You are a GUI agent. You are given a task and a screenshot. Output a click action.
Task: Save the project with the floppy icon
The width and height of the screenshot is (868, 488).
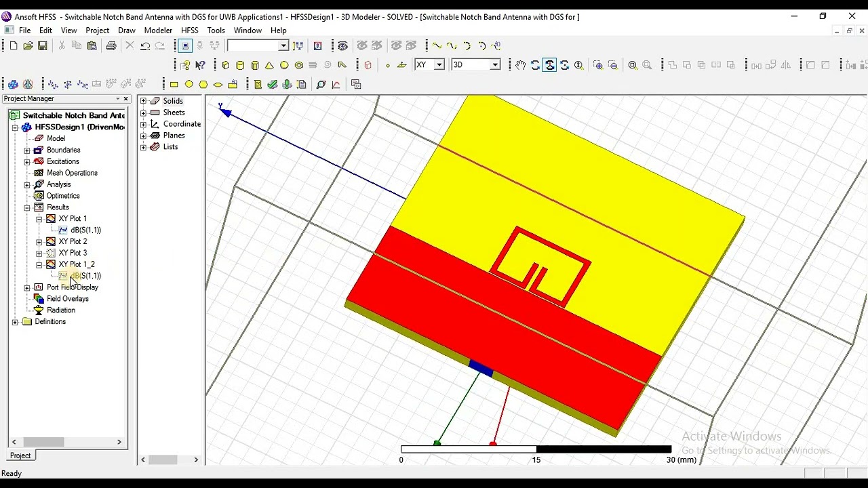coord(42,45)
